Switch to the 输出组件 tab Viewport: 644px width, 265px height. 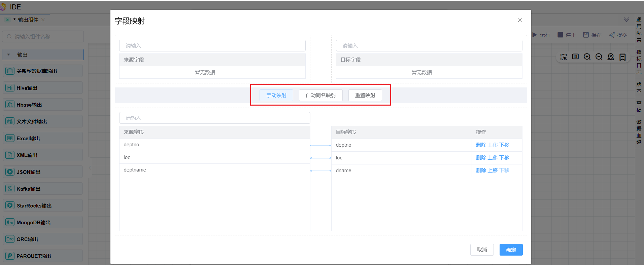pyautogui.click(x=28, y=20)
